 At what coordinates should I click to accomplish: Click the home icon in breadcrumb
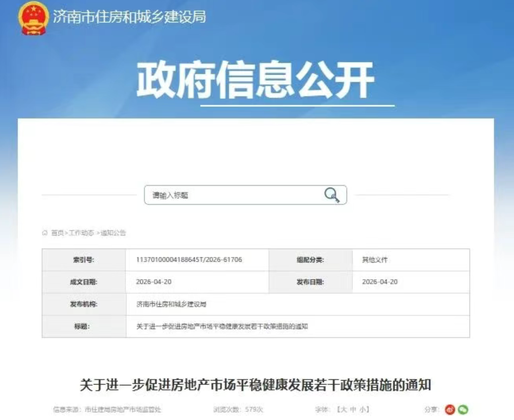pos(45,233)
